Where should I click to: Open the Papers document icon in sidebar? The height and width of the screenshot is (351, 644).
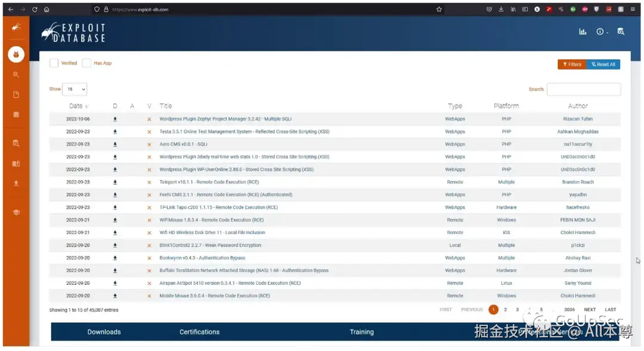coord(16,94)
